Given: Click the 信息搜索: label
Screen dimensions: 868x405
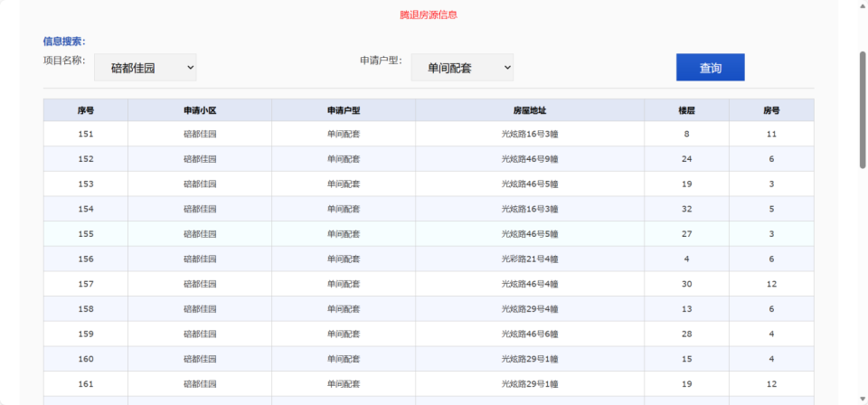Looking at the screenshot, I should point(64,42).
